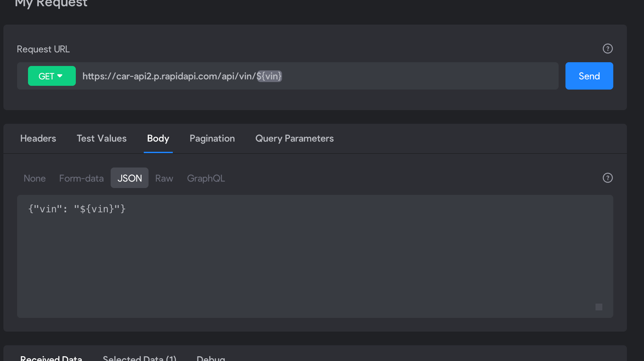The image size is (644, 361).
Task: Select the Body tab
Action: click(158, 138)
